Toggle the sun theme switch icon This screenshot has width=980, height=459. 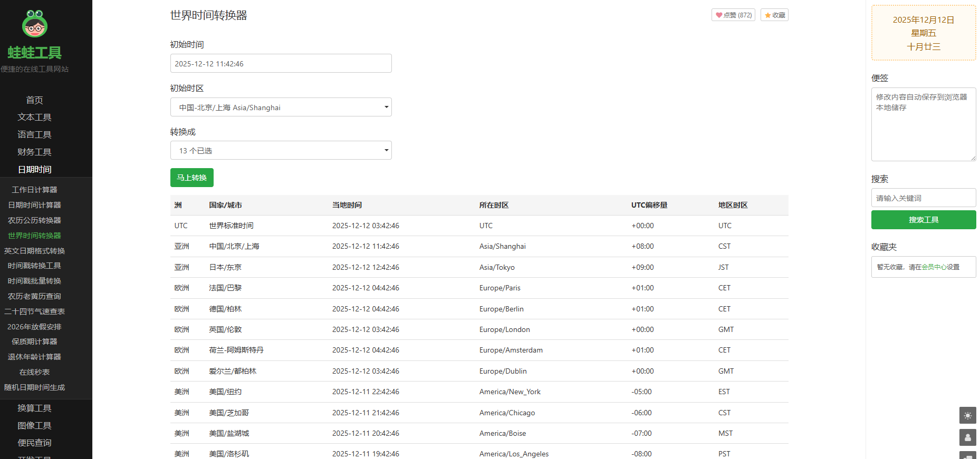tap(967, 415)
